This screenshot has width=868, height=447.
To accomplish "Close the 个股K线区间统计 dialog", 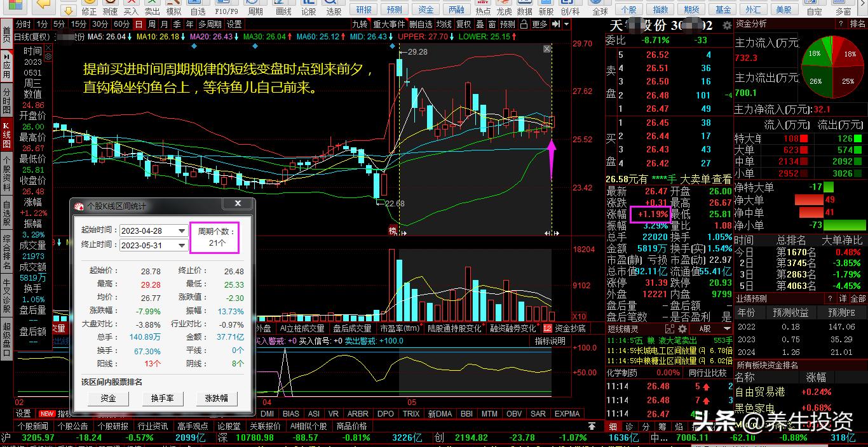I will click(238, 204).
